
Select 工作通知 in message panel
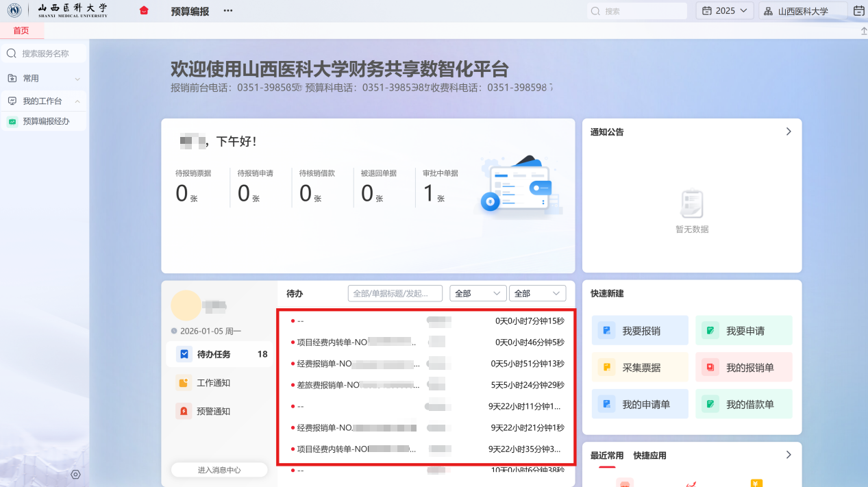(x=213, y=383)
